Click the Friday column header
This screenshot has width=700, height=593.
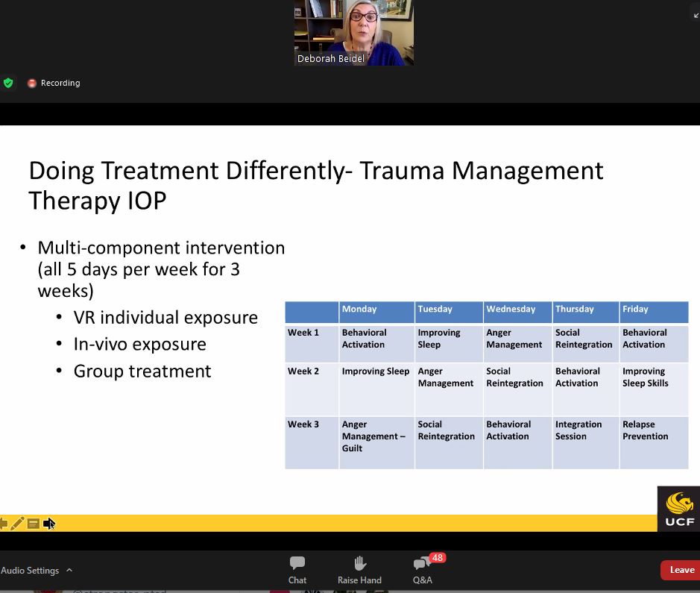click(654, 312)
